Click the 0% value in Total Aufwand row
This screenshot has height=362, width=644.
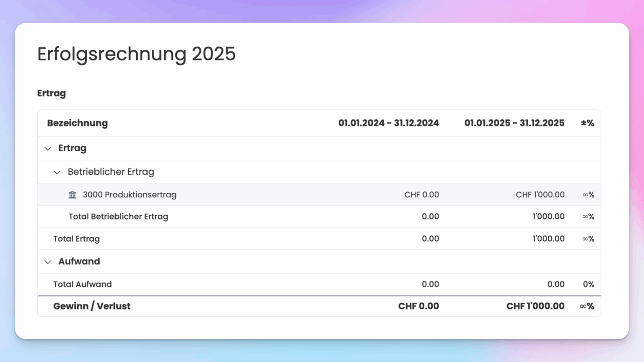coord(589,284)
